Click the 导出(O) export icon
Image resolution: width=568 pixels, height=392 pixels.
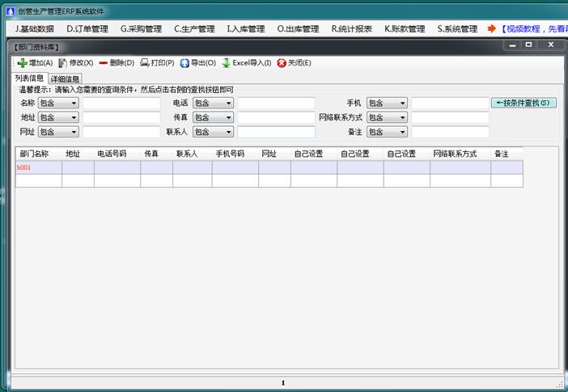[184, 63]
